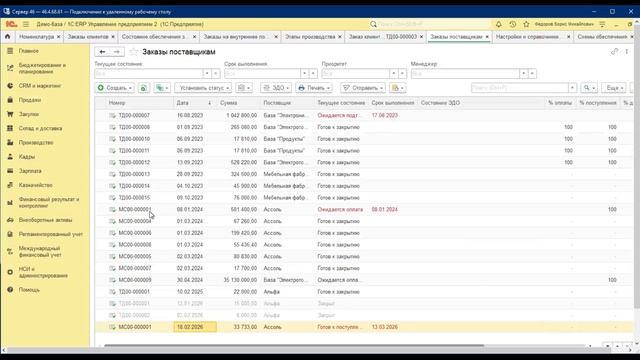The image size is (640, 360).
Task: Select the date cell 18.02.2026
Action: (195, 327)
